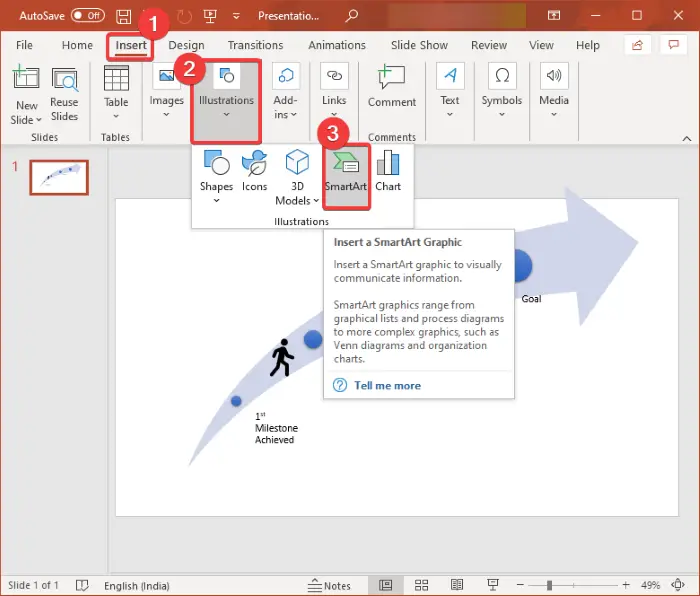The image size is (700, 596).
Task: Adjust the zoom slider handle
Action: 550,585
